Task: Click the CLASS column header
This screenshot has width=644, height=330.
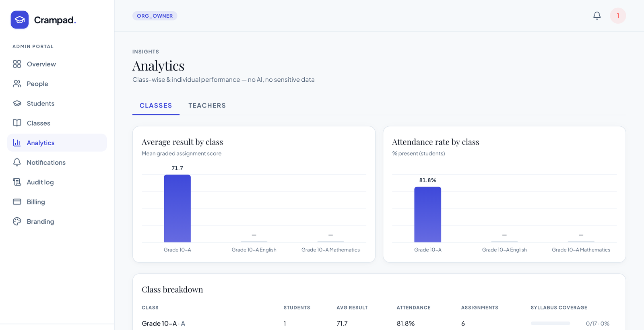Action: 150,308
